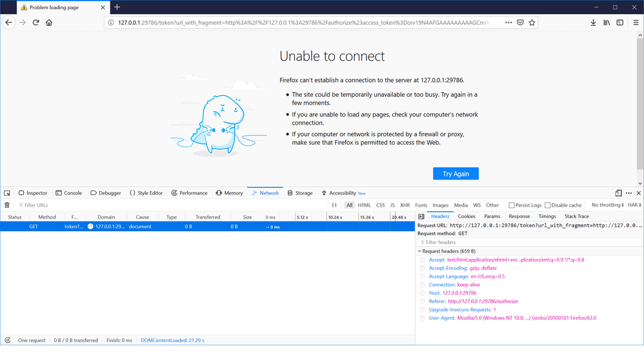644x359 pixels.
Task: Click the Referer authorize URL link
Action: [x=483, y=302]
